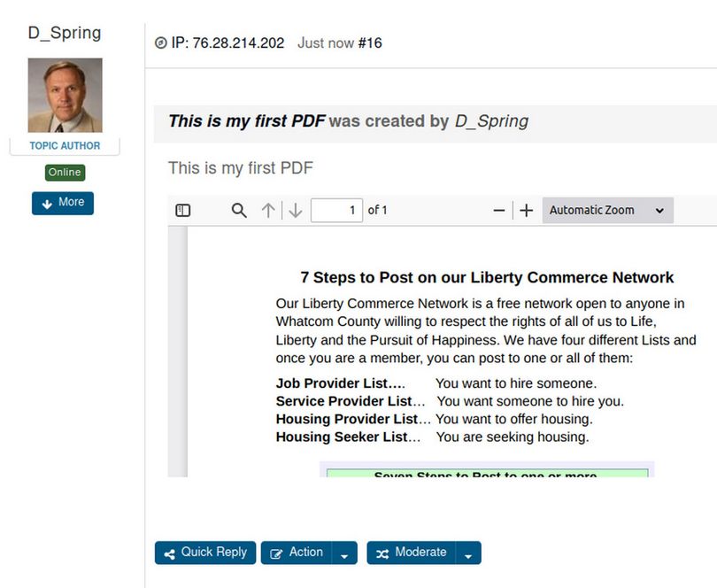Zoom out of the PDF
Screen dimensions: 717x588
coord(499,211)
